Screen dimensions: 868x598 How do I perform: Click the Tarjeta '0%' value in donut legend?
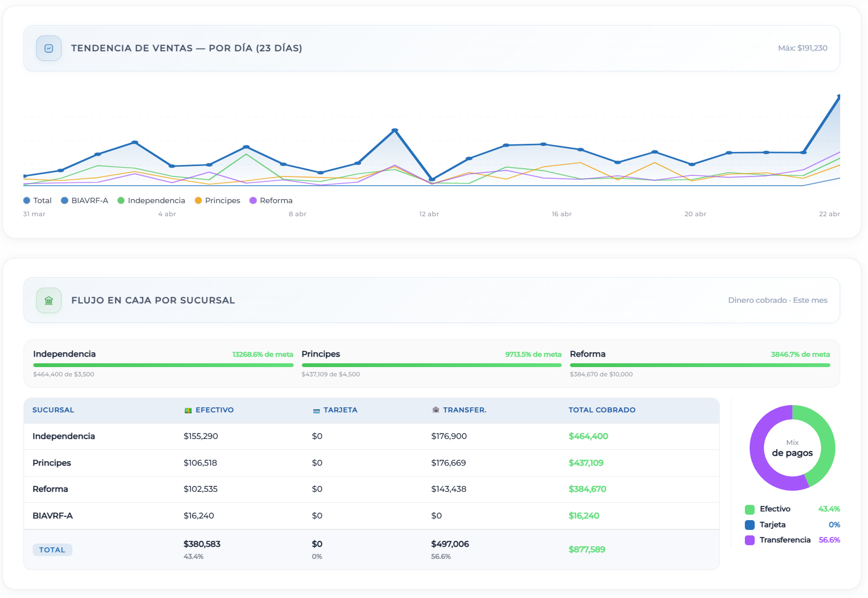click(834, 525)
